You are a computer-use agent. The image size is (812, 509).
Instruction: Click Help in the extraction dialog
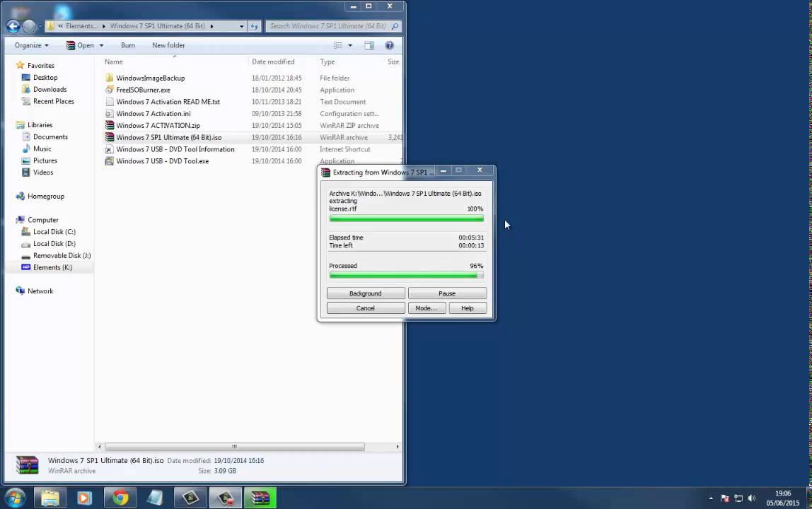tap(467, 308)
